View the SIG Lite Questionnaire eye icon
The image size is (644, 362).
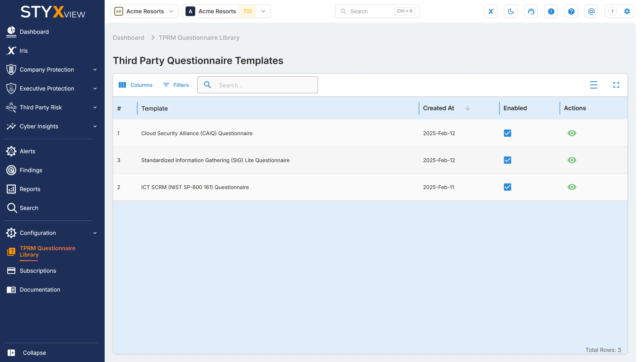coord(572,160)
